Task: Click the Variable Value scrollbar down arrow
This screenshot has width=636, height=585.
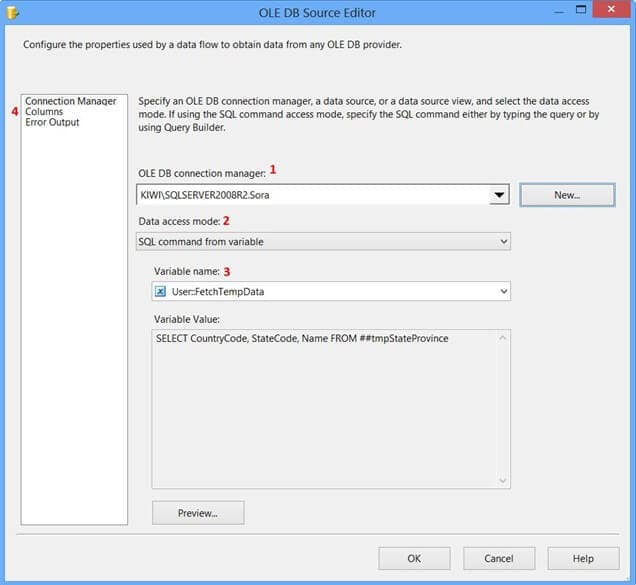Action: coord(503,481)
